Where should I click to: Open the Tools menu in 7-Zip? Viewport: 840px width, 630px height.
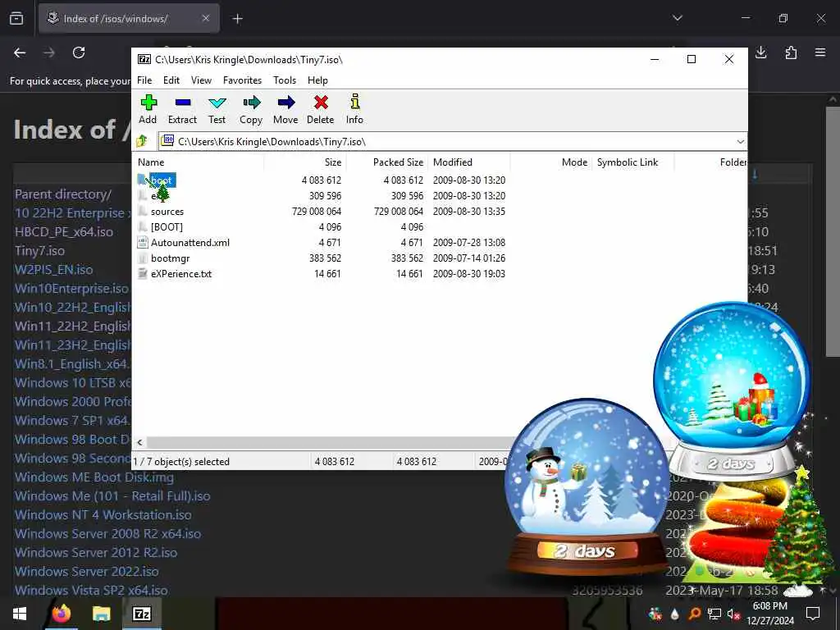pos(285,80)
